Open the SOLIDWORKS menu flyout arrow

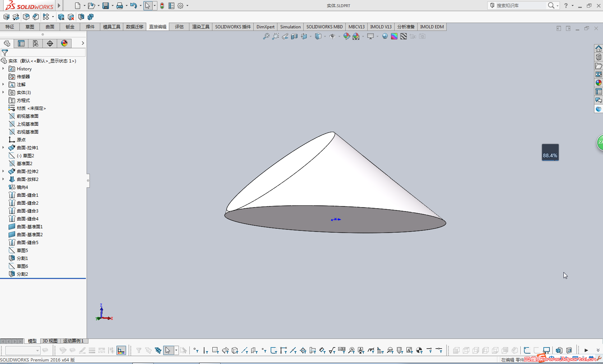click(x=59, y=5)
